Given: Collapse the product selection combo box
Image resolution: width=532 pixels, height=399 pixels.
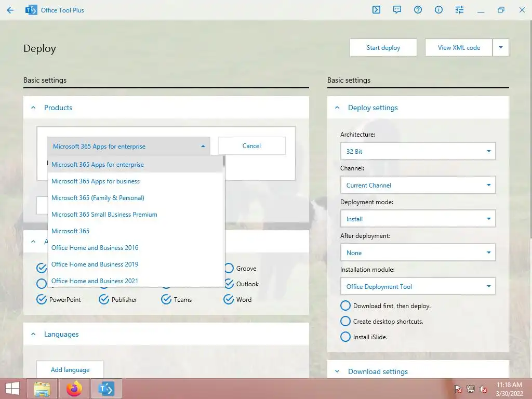Looking at the screenshot, I should [129, 146].
